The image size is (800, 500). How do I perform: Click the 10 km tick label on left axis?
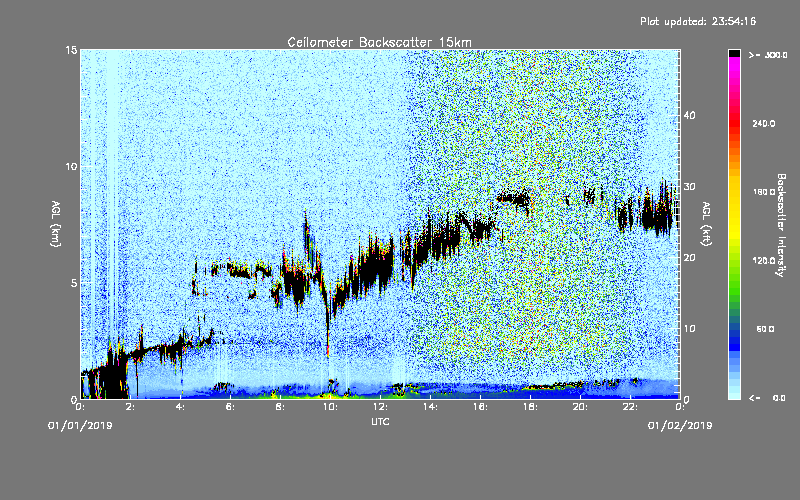pyautogui.click(x=71, y=166)
